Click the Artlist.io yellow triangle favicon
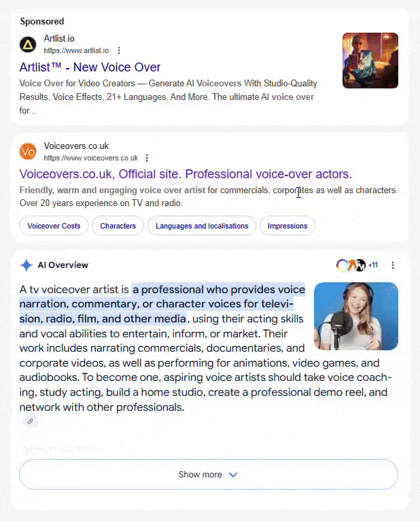Image resolution: width=420 pixels, height=521 pixels. coord(28,45)
